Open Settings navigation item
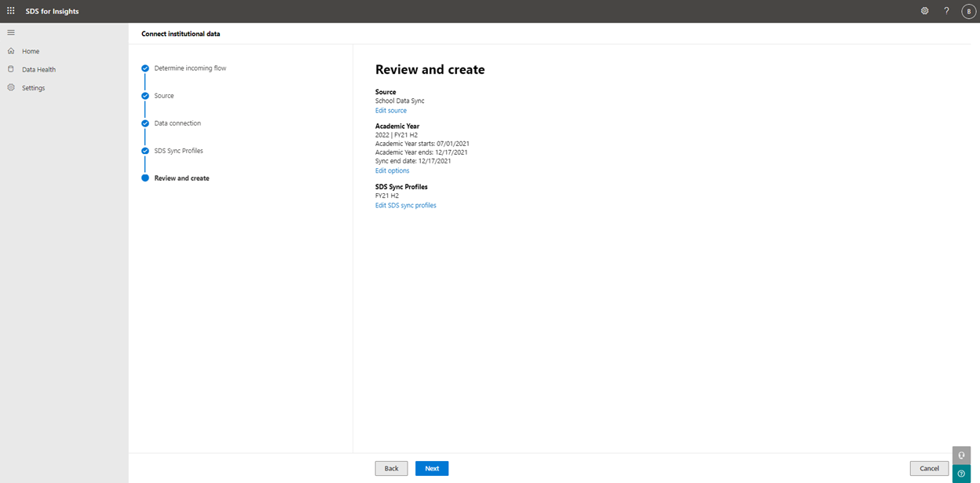980x483 pixels. pyautogui.click(x=33, y=88)
